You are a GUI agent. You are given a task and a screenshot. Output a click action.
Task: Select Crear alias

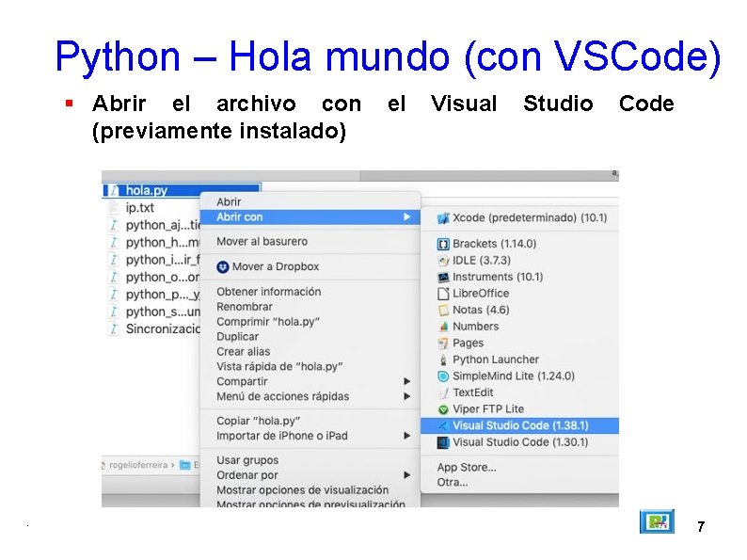click(310, 352)
